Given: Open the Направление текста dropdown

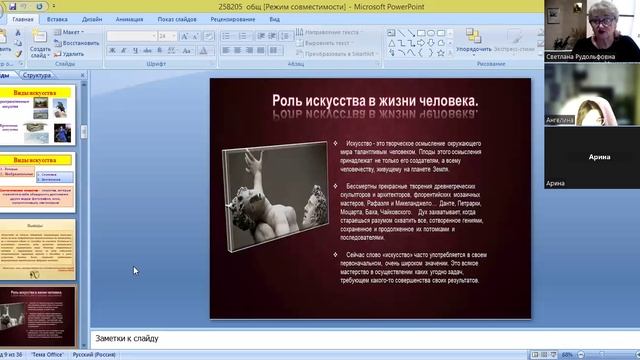Looking at the screenshot, I should 329,32.
